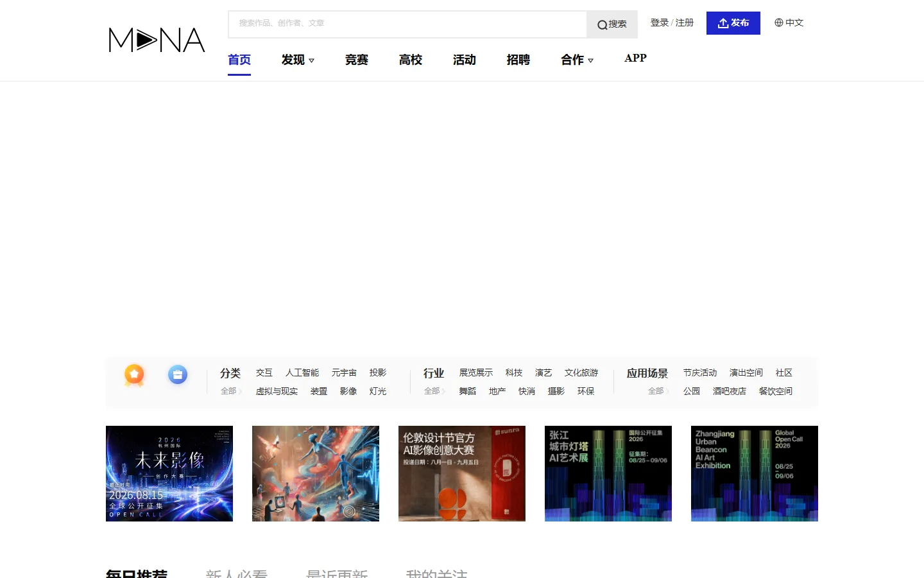924x578 pixels.
Task: Select the 摄影 industry
Action: pyautogui.click(x=556, y=391)
